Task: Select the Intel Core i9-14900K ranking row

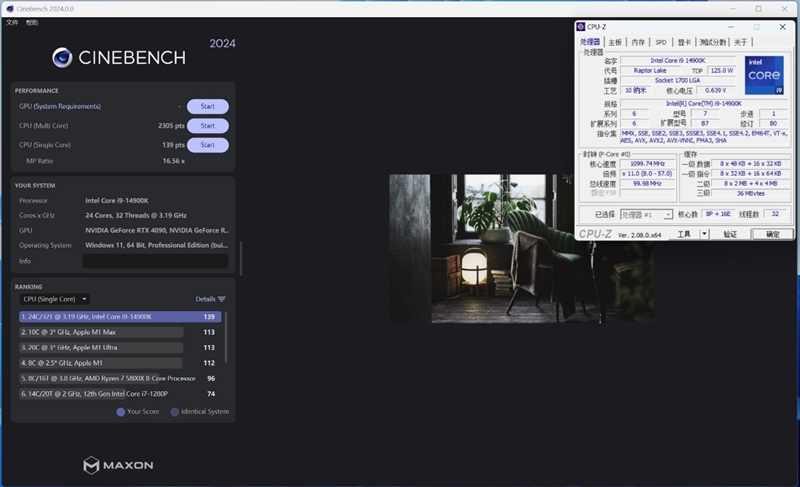Action: coord(120,317)
